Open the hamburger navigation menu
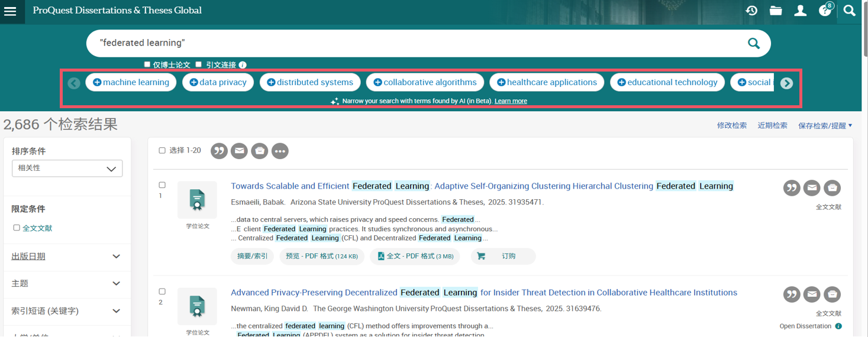868x337 pixels. click(10, 11)
